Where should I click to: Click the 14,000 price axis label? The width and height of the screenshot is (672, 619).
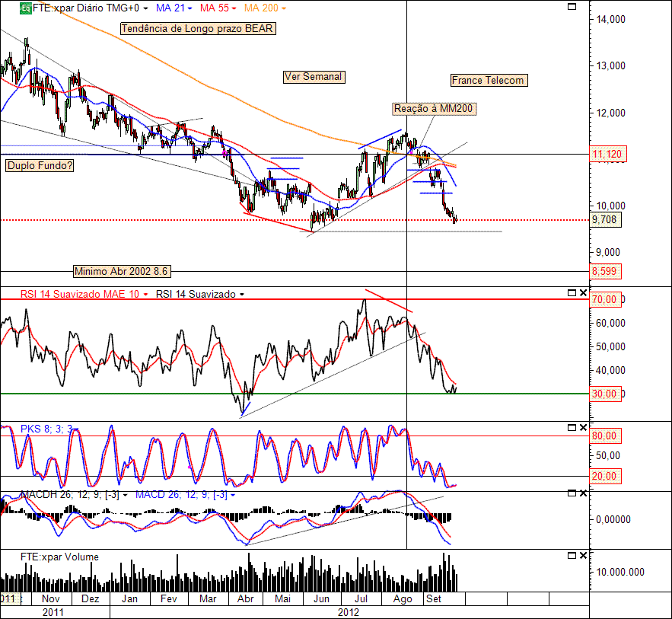[x=610, y=19]
